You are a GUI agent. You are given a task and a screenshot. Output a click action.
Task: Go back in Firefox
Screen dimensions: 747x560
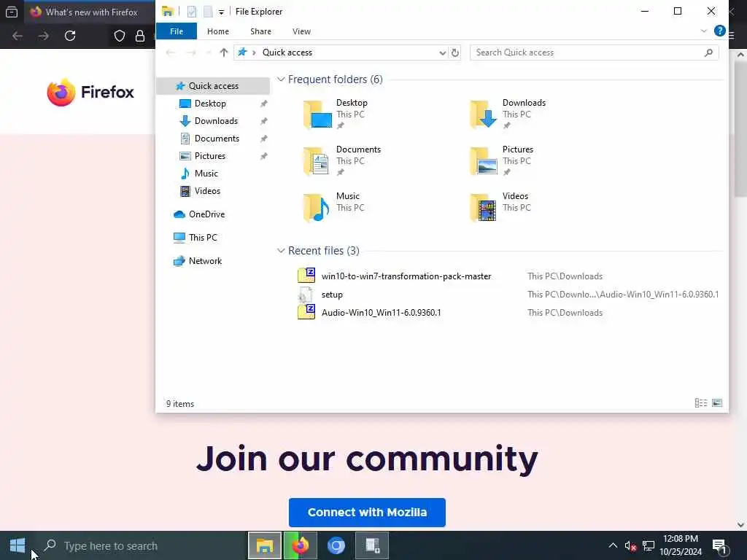pyautogui.click(x=18, y=36)
